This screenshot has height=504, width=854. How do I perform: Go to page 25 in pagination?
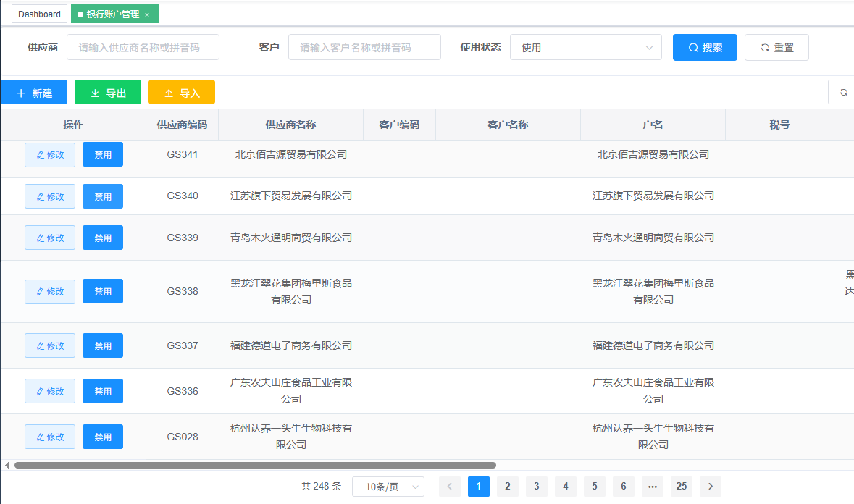tap(681, 487)
